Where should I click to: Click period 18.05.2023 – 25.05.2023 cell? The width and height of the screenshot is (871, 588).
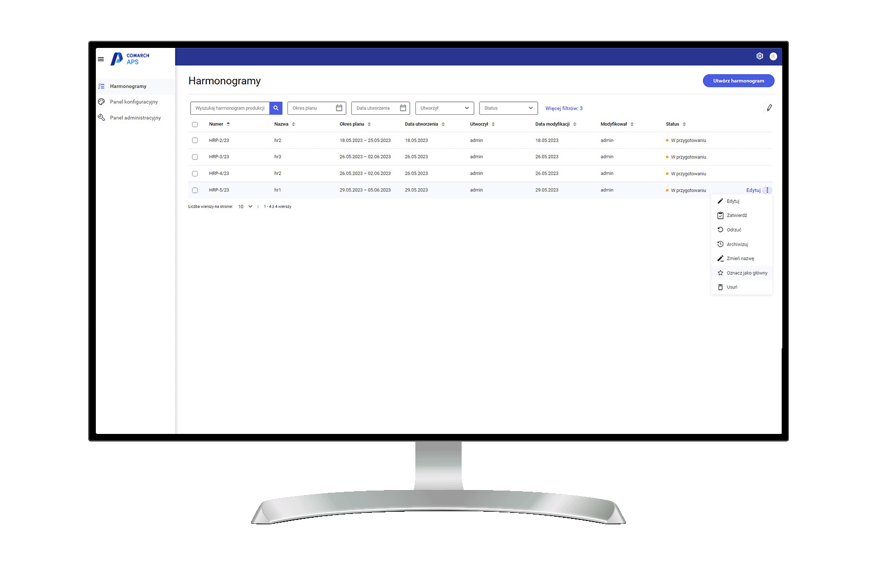tap(365, 140)
